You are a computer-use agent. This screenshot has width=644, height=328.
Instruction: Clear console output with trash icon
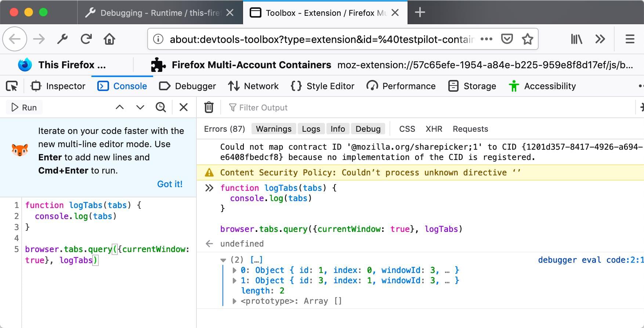(x=209, y=107)
